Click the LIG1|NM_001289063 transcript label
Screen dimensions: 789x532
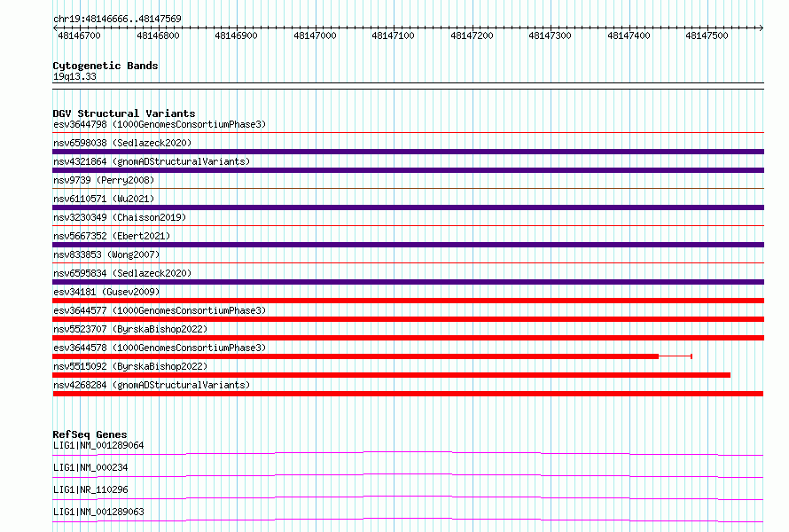coord(98,512)
